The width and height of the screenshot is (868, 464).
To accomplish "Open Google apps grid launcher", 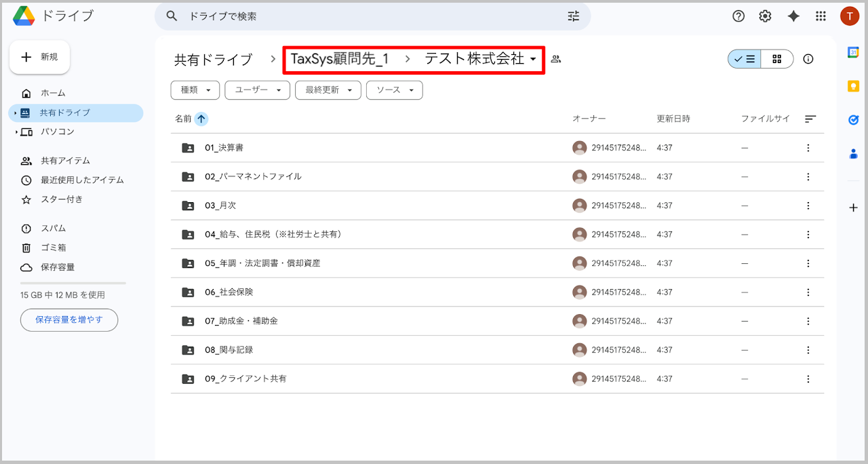I will pos(821,16).
